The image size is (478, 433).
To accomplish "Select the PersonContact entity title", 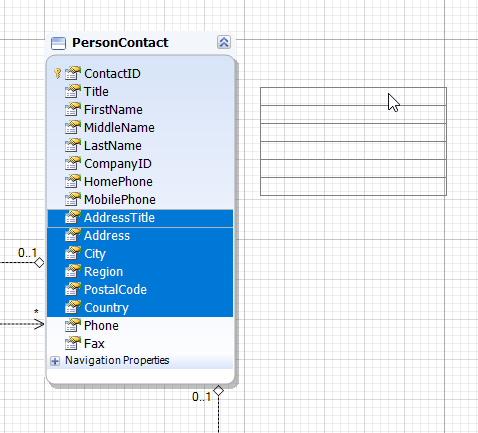I will pos(120,43).
